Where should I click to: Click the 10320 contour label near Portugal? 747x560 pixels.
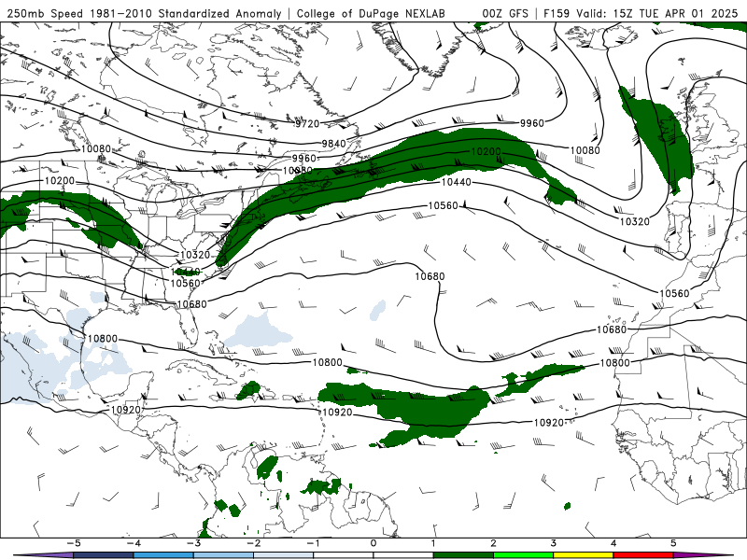(x=635, y=221)
